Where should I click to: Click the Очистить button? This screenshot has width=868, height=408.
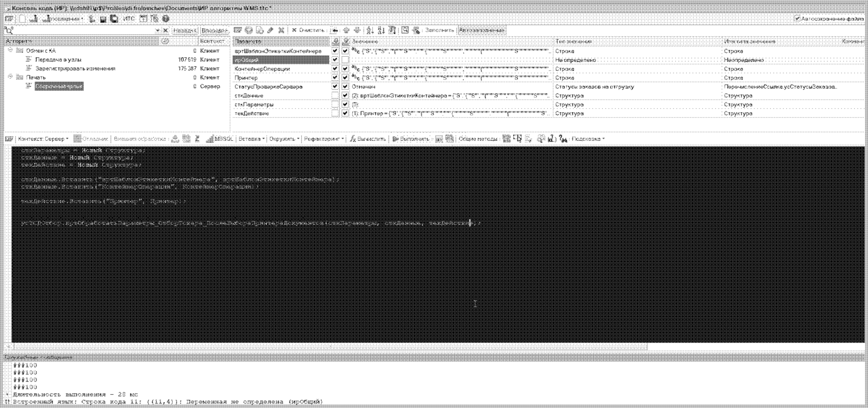(306, 30)
